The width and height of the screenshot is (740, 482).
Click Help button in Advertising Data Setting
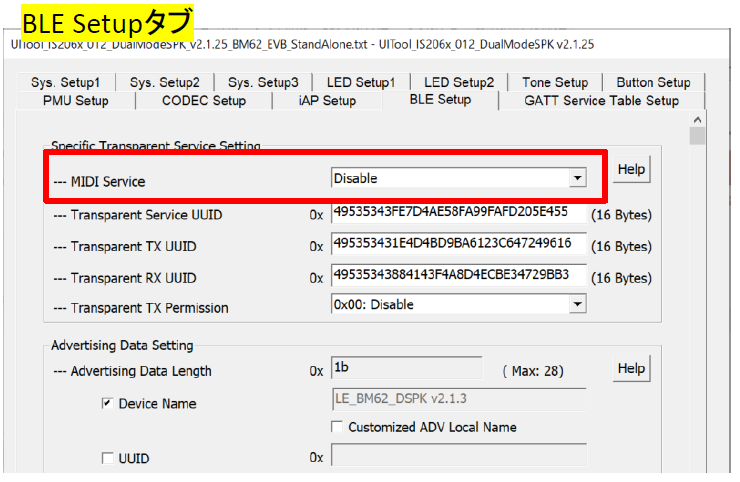[x=631, y=369]
